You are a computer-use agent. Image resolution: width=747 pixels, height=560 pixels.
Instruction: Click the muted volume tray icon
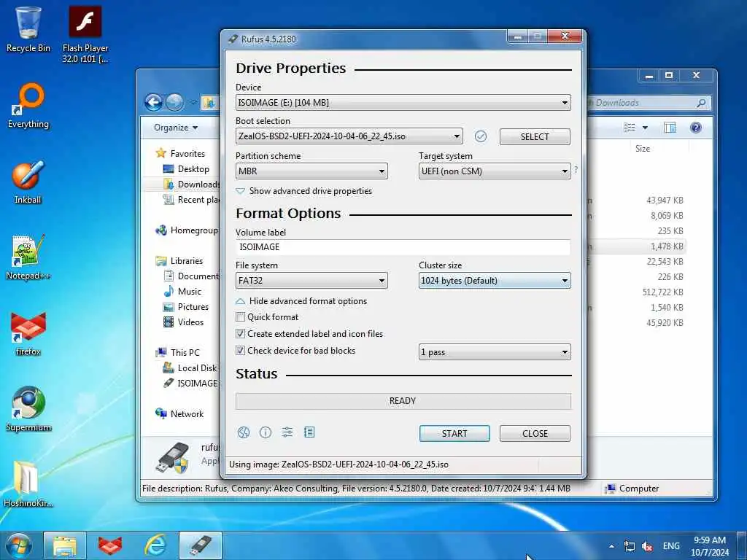pos(647,546)
